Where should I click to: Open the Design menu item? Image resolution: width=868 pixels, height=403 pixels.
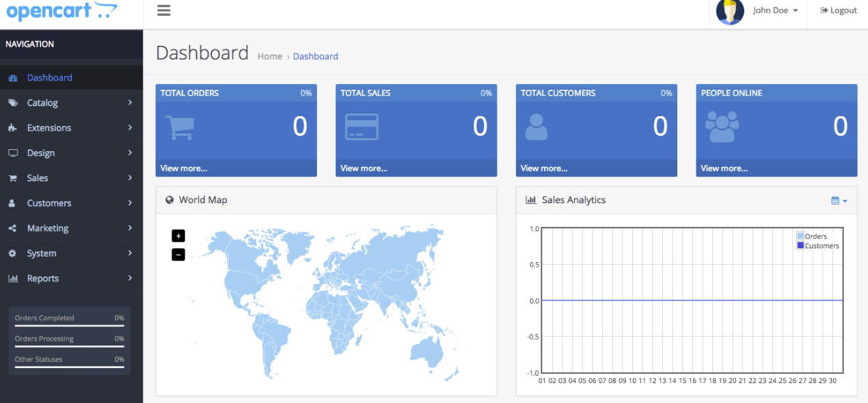[x=71, y=153]
